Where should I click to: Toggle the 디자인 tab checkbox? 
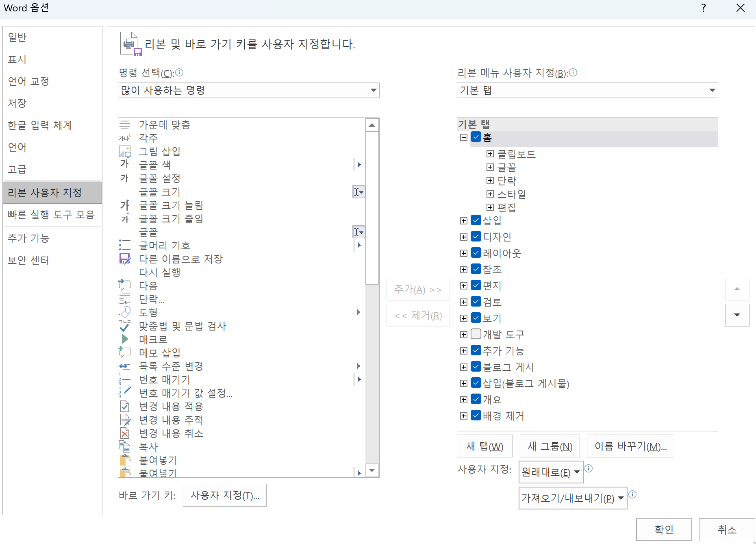(x=476, y=237)
